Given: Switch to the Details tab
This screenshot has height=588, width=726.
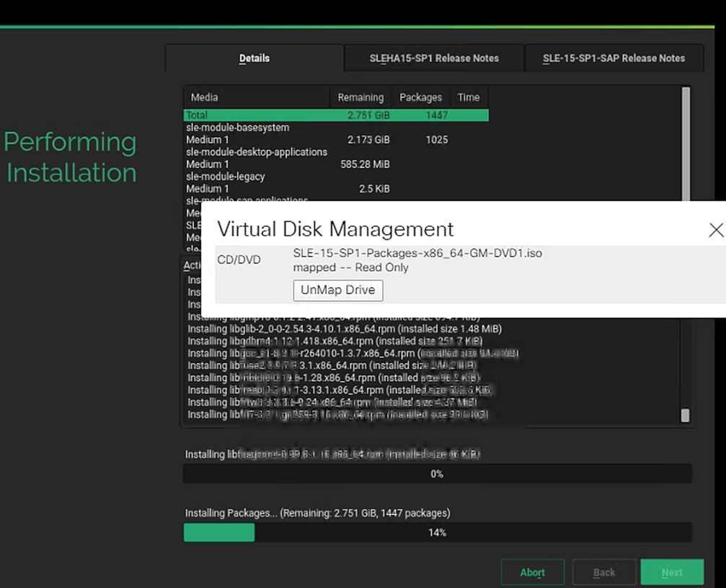Looking at the screenshot, I should pos(254,58).
